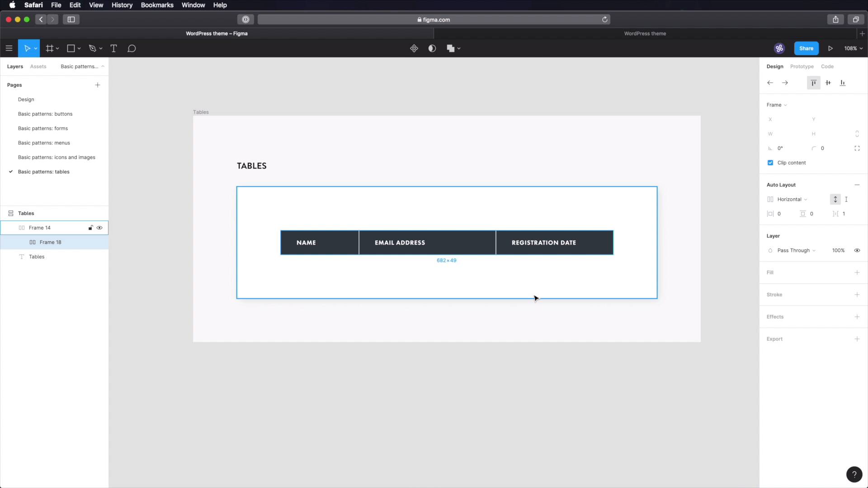Image resolution: width=868 pixels, height=488 pixels.
Task: Unlock the Frame 14 layer
Action: [x=90, y=228]
